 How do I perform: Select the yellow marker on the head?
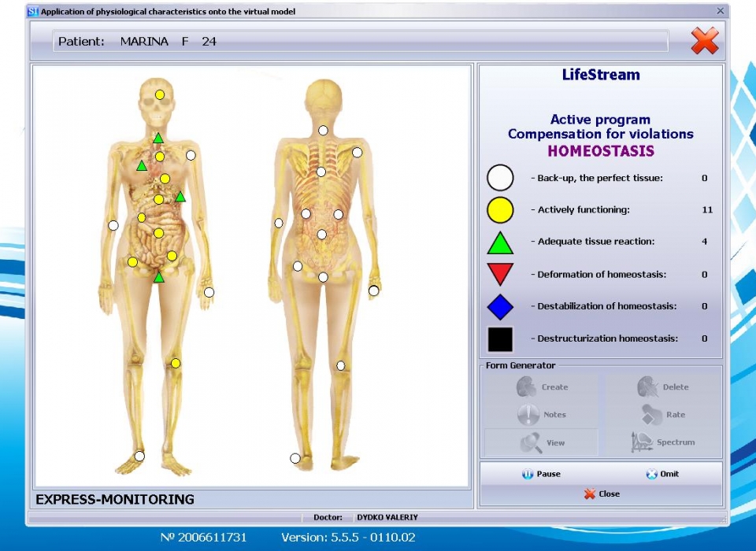pos(160,94)
